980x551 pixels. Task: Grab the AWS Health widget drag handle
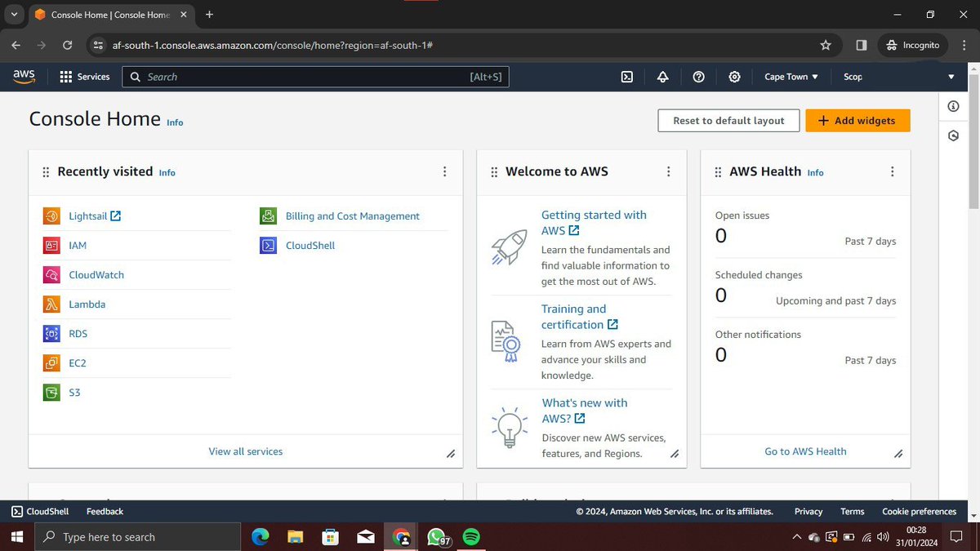point(718,171)
